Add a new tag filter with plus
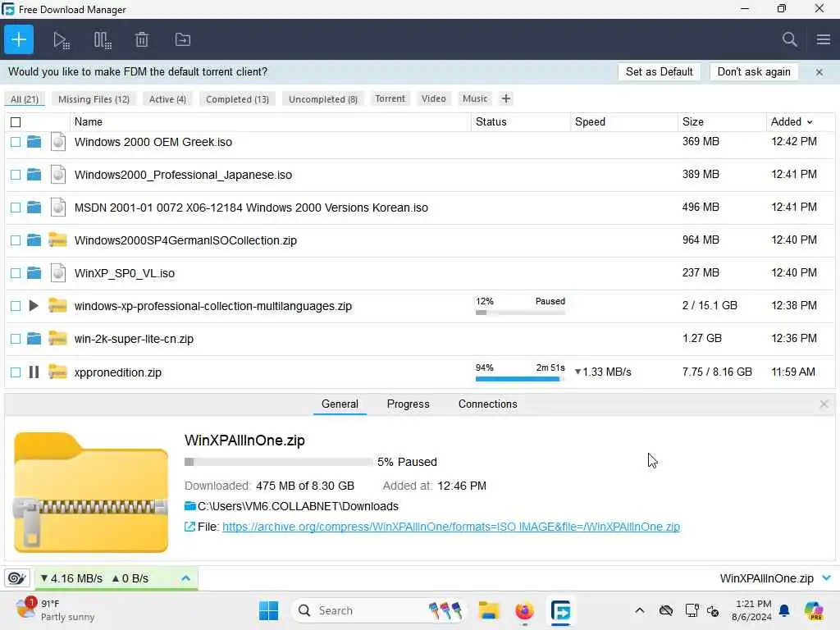Screen dimensions: 840x630 click(505, 98)
